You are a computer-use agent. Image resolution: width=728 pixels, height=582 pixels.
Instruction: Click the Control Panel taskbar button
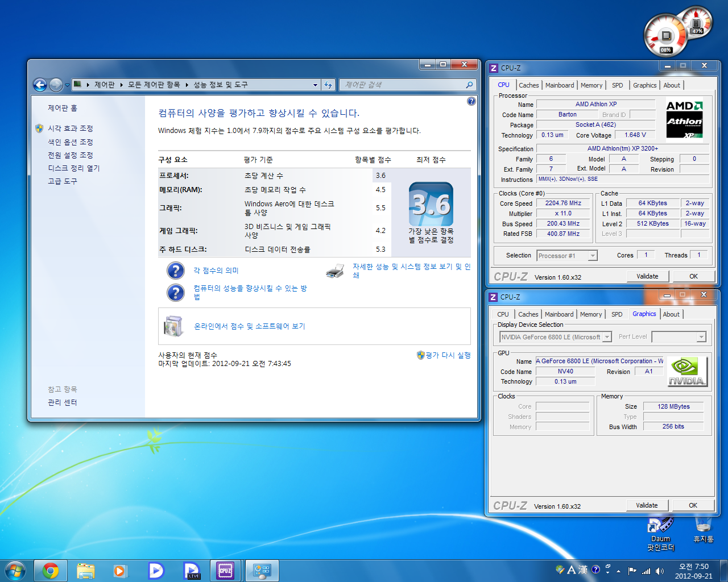pyautogui.click(x=262, y=571)
